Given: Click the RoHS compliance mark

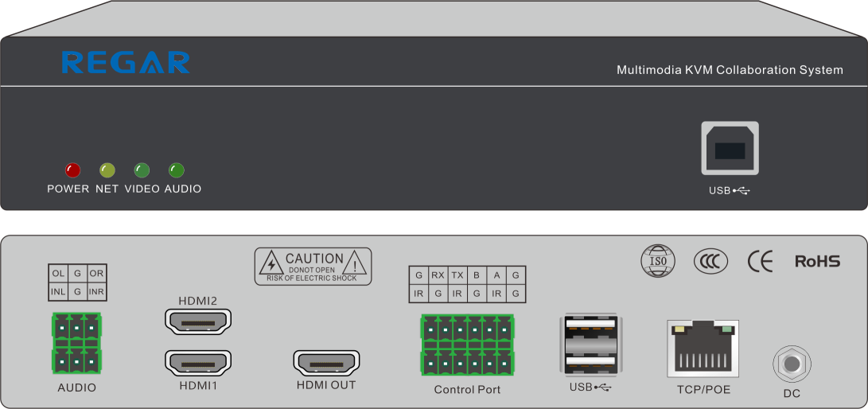Looking at the screenshot, I should [x=818, y=261].
